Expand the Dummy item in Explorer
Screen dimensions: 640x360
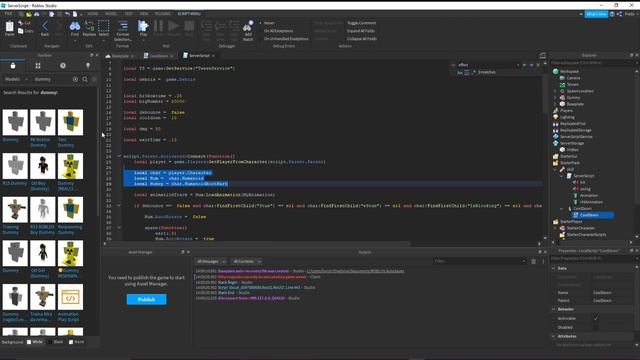point(555,98)
